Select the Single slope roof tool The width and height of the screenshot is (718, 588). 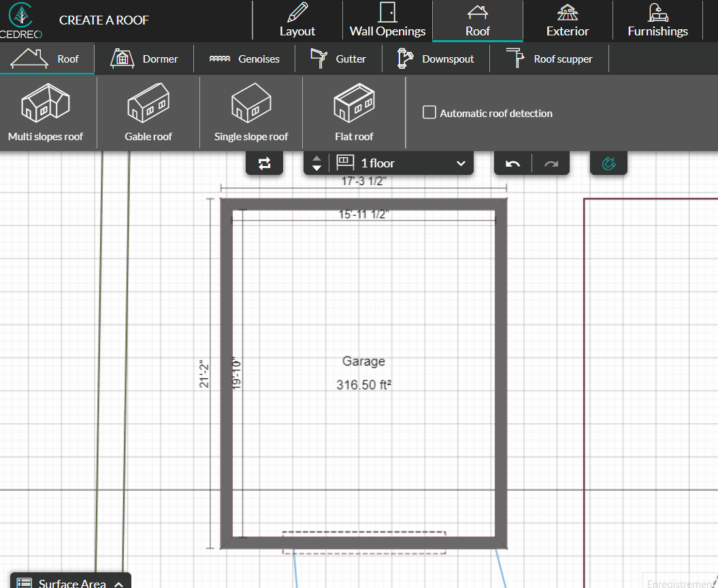tap(250, 112)
